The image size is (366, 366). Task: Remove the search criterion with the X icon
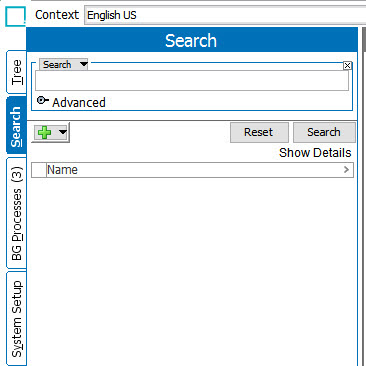point(347,65)
